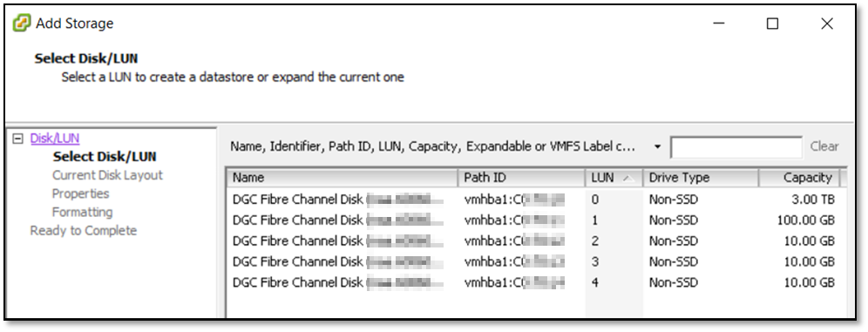Select the Current Disk Layout step
This screenshot has width=868, height=332.
107,175
